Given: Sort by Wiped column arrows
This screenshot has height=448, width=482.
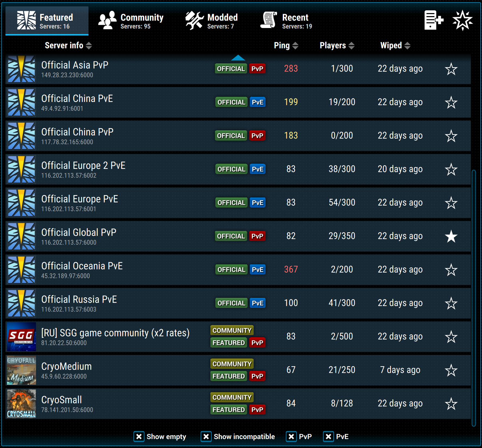Looking at the screenshot, I should [x=407, y=46].
